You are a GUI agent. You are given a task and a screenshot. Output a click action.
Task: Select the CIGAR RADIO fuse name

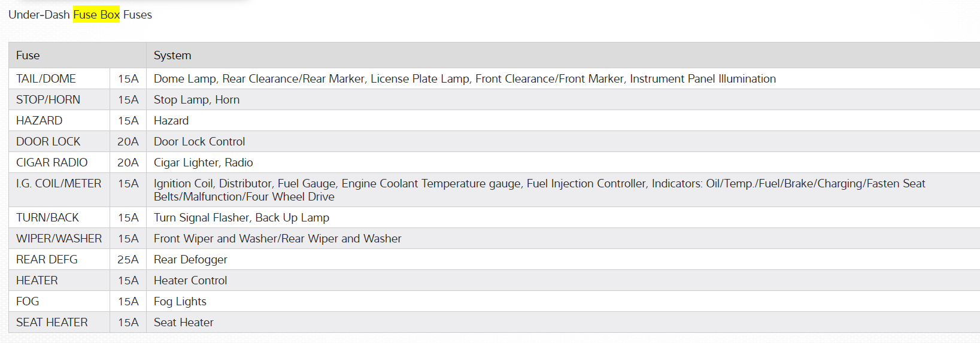(51, 162)
